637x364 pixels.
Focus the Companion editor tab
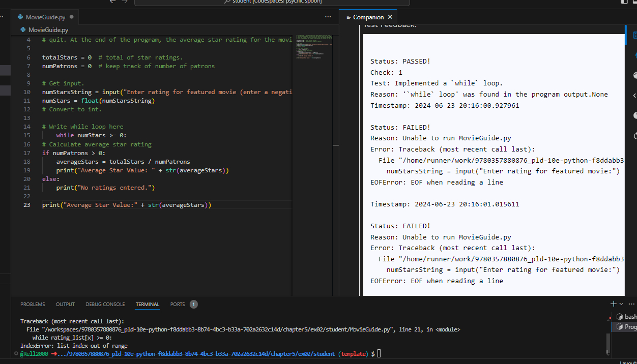368,17
